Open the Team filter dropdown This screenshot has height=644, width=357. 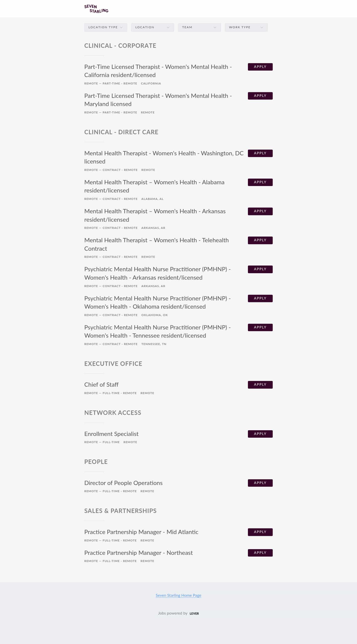199,27
